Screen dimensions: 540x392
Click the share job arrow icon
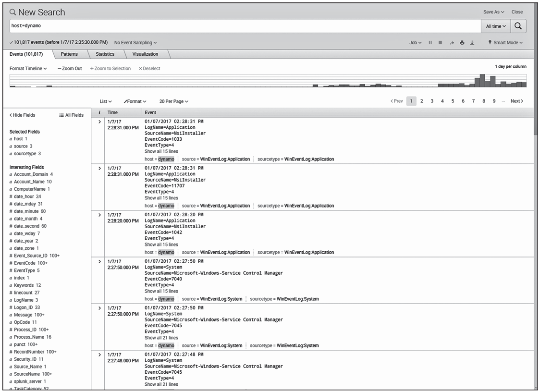(x=452, y=43)
